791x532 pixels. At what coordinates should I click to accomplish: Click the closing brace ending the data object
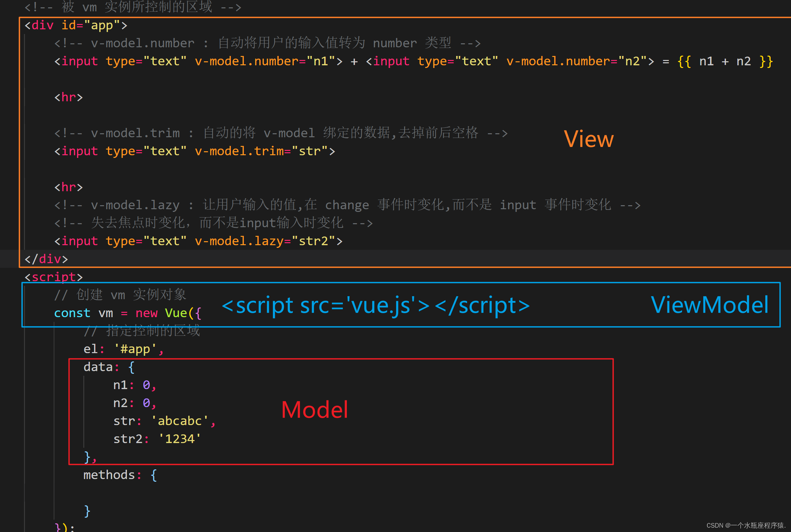coord(90,457)
